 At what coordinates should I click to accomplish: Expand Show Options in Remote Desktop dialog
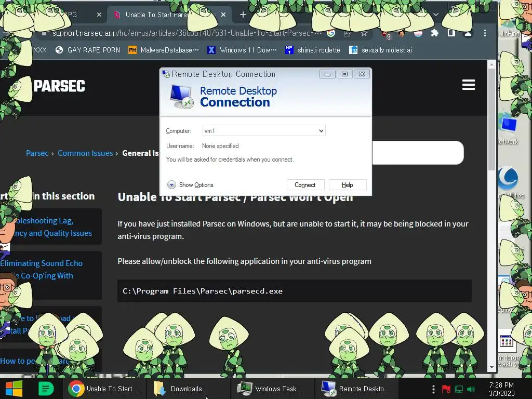coord(190,185)
